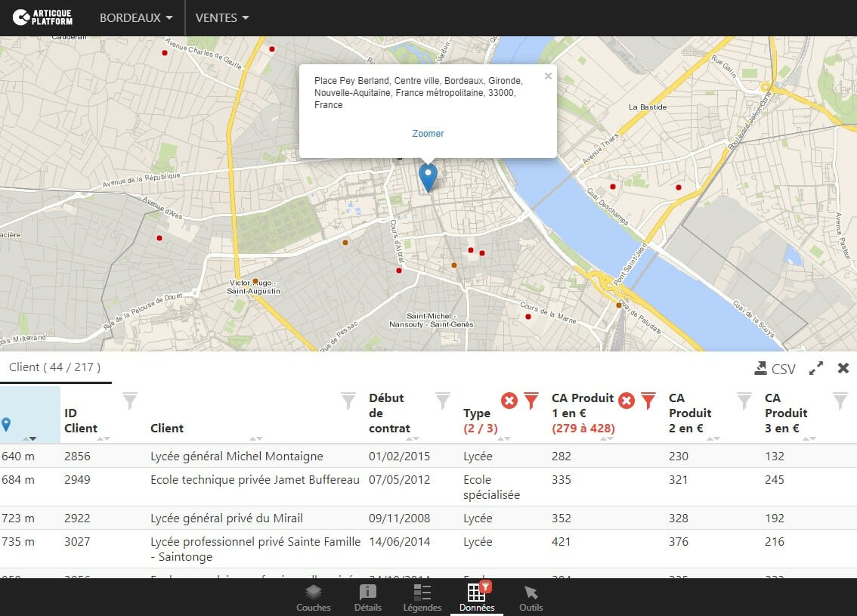
Task: Click ID Client value 2856
Action: coord(77,456)
